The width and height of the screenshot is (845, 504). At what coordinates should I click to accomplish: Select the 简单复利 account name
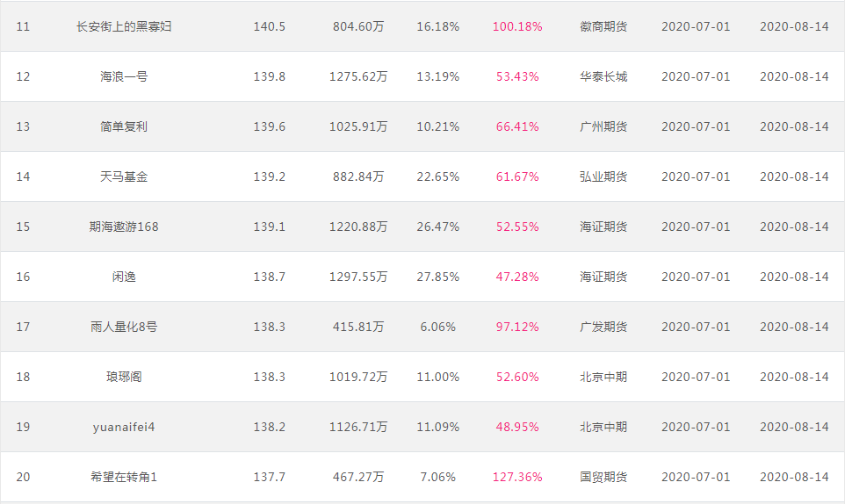point(124,126)
